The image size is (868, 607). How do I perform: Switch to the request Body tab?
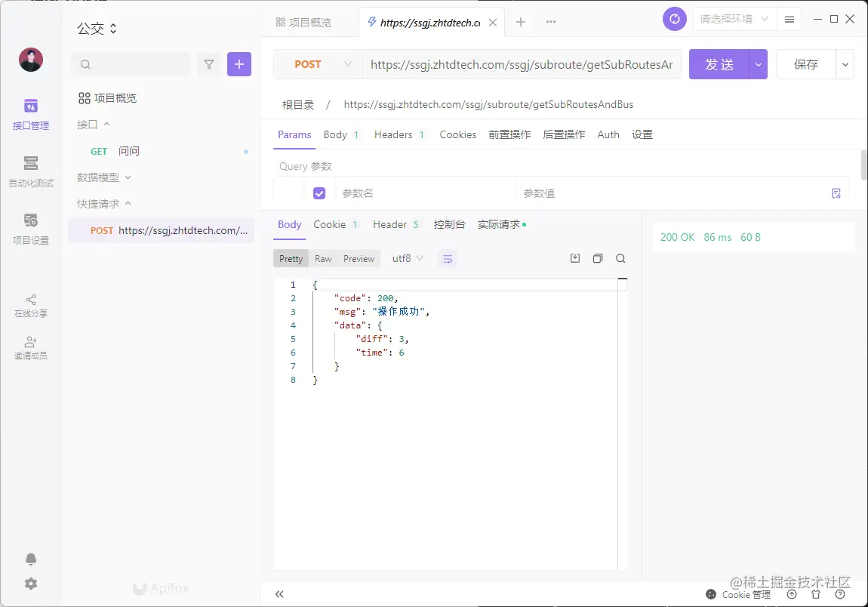point(341,134)
